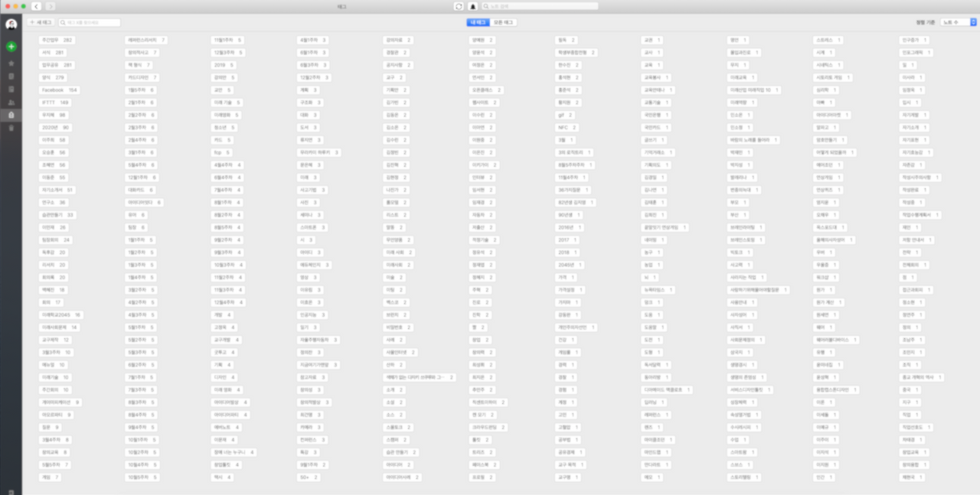Go forward with the right arrow

(50, 6)
